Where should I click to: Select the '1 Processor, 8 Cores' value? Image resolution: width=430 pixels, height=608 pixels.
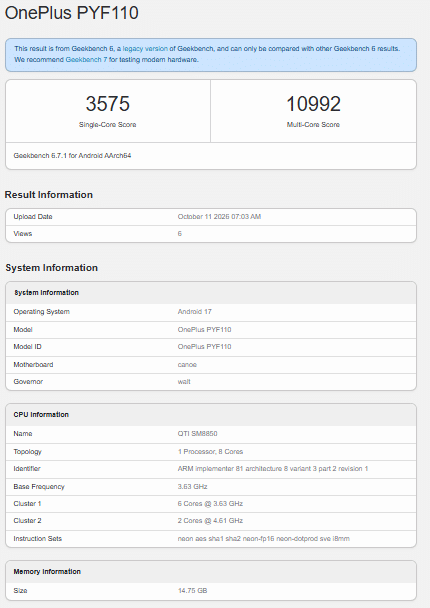pos(210,452)
